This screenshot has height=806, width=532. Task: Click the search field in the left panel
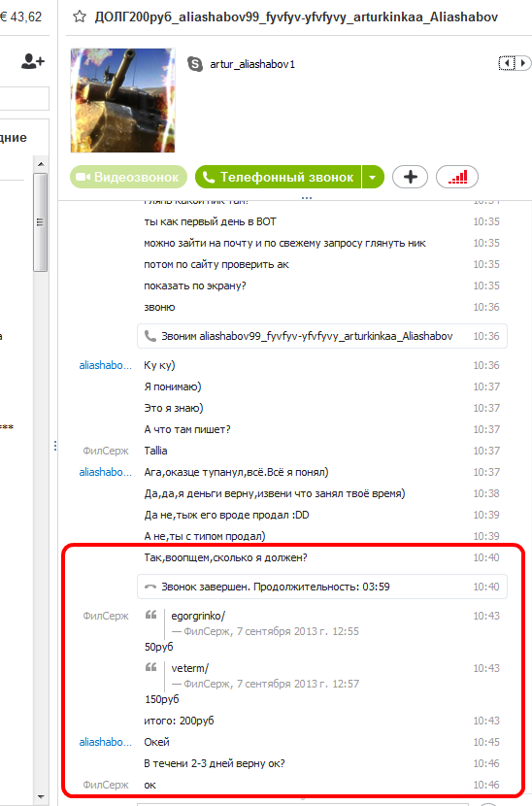coord(24,99)
